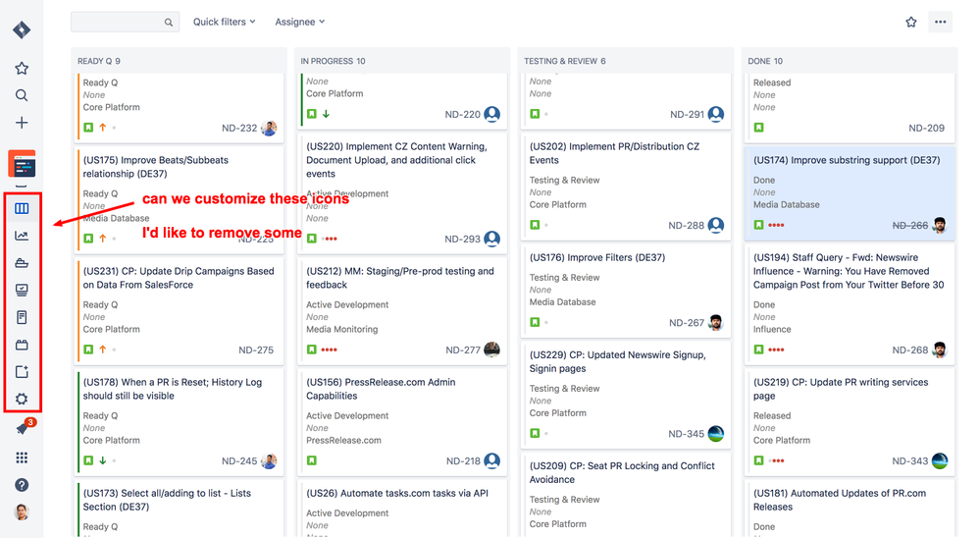Click assignee avatar on ND-220
This screenshot has height=538, width=980.
[x=492, y=115]
